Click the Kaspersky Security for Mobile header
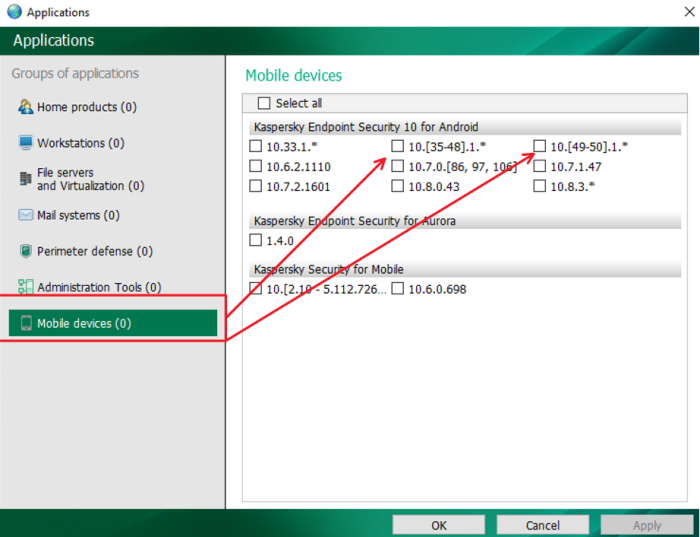 (465, 269)
